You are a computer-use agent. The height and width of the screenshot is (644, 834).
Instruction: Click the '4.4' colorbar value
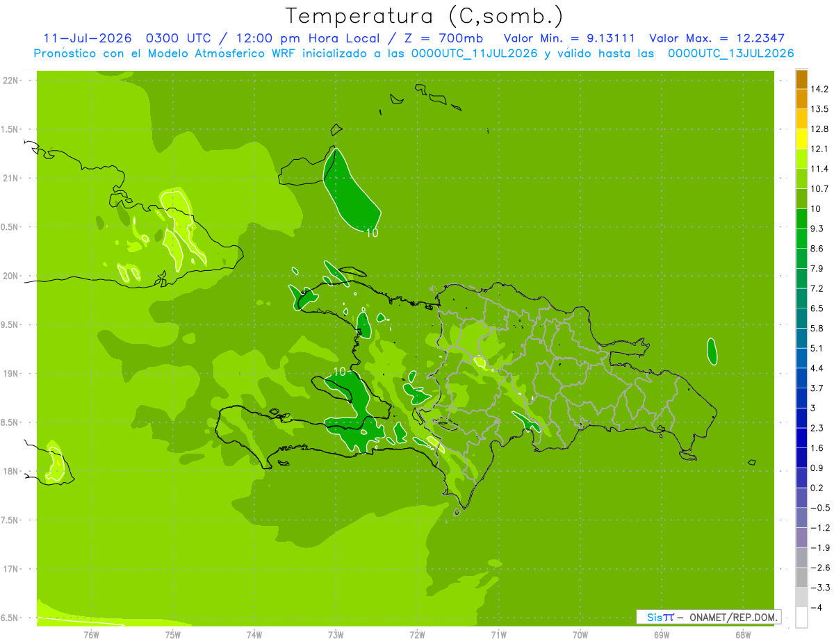click(x=817, y=368)
